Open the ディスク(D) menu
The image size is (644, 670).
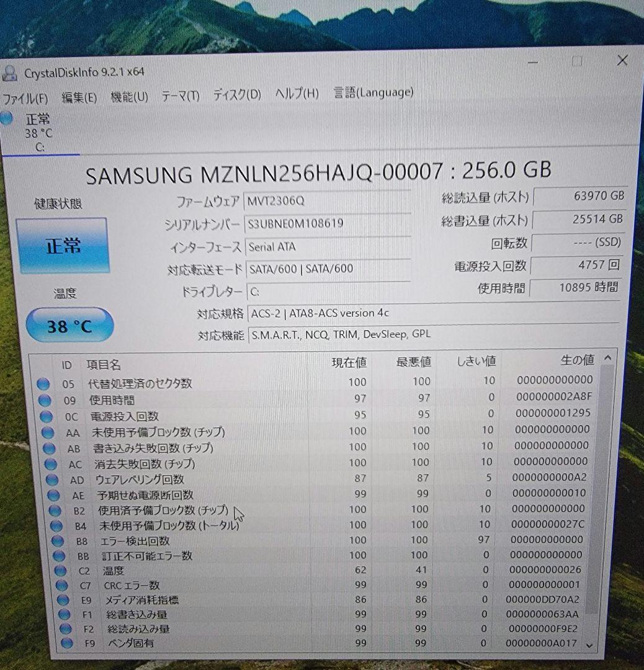237,94
